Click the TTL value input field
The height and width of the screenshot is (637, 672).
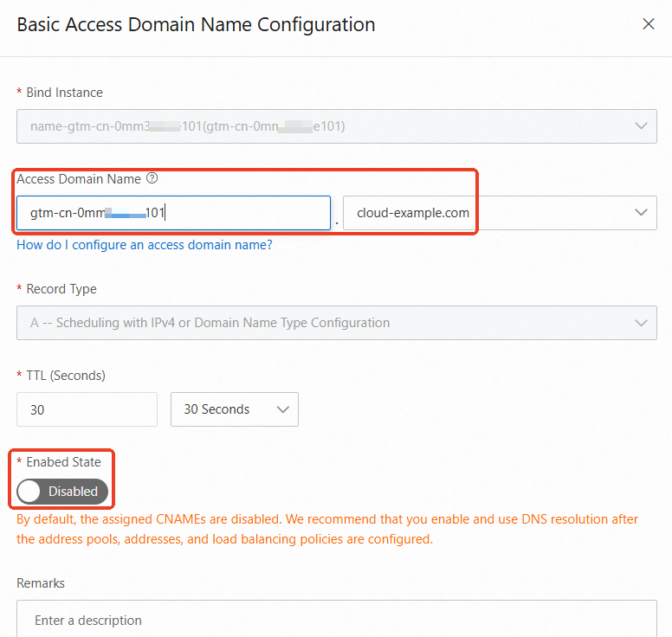87,409
